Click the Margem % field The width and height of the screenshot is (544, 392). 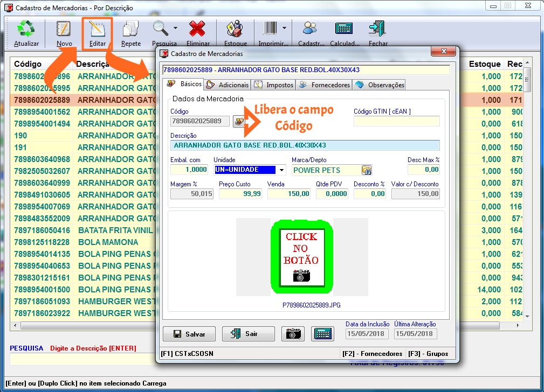(x=192, y=194)
